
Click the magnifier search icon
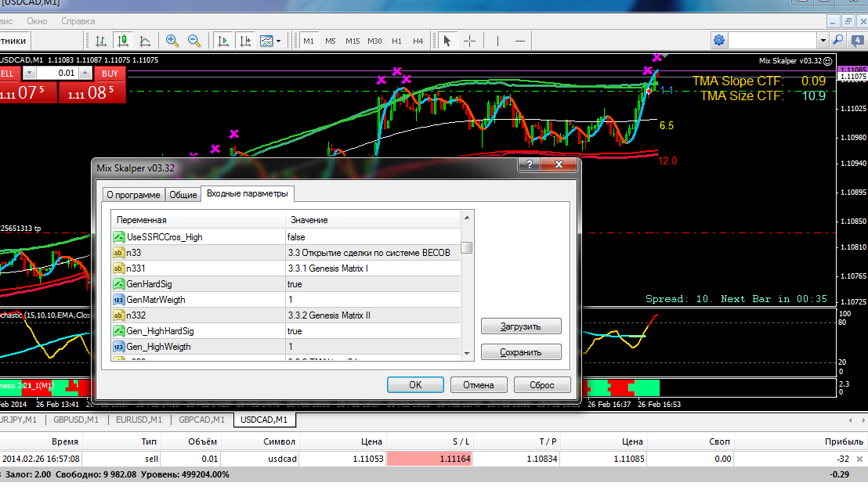838,41
